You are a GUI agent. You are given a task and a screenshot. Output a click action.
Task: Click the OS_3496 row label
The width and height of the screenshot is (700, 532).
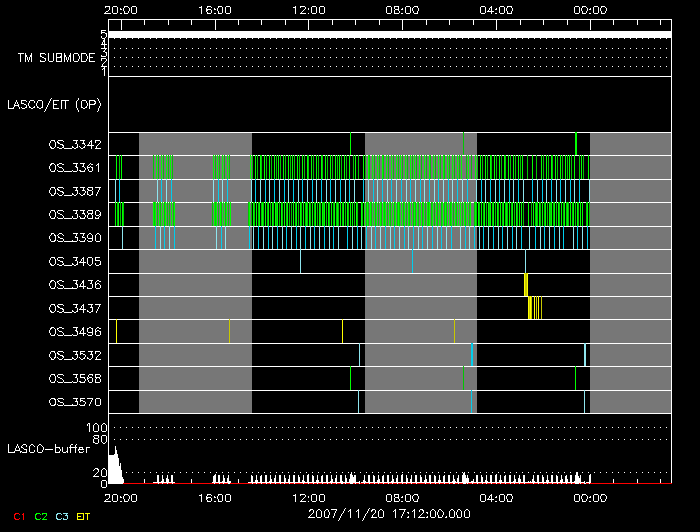(x=74, y=332)
